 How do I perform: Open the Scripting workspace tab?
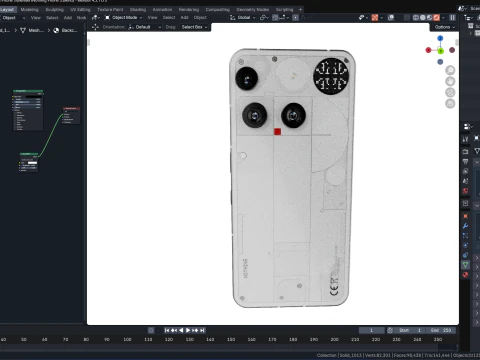click(284, 10)
